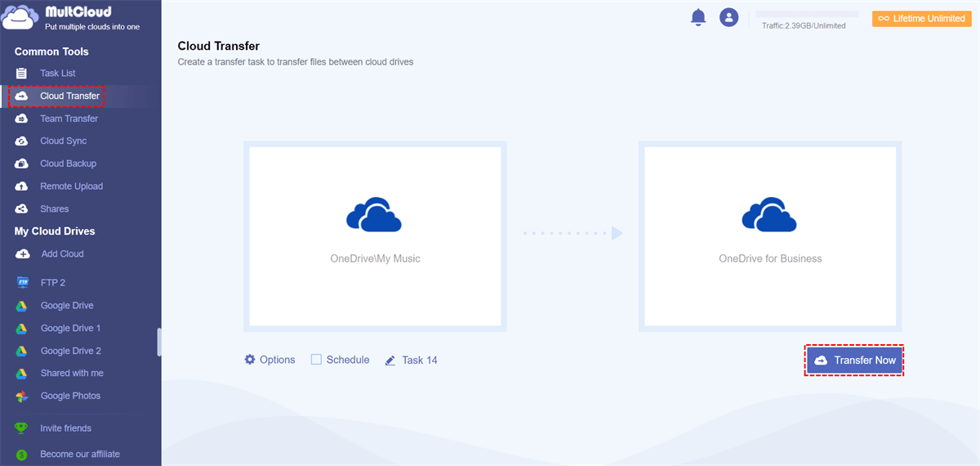Image resolution: width=980 pixels, height=466 pixels.
Task: Click the Add Cloud plus icon
Action: point(23,254)
